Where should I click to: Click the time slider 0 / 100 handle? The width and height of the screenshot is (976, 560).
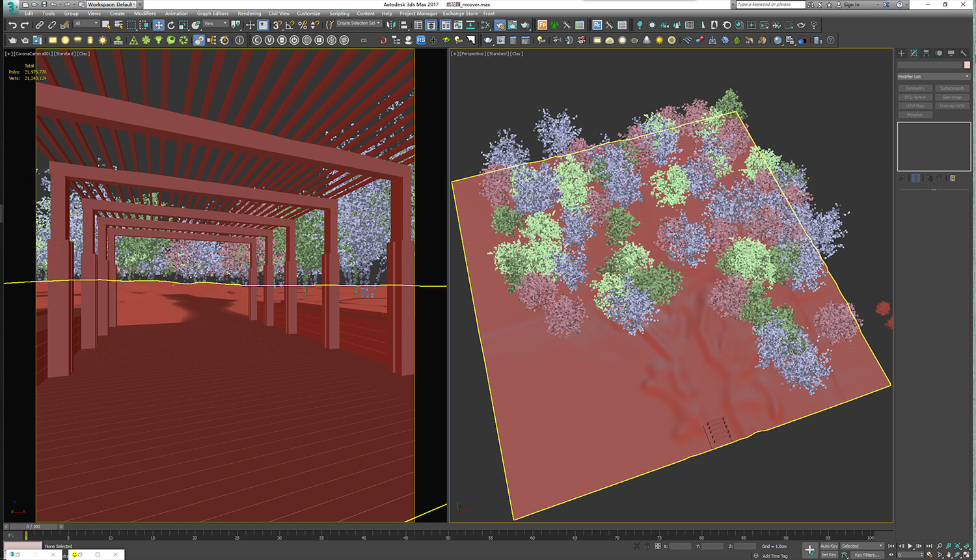(33, 527)
